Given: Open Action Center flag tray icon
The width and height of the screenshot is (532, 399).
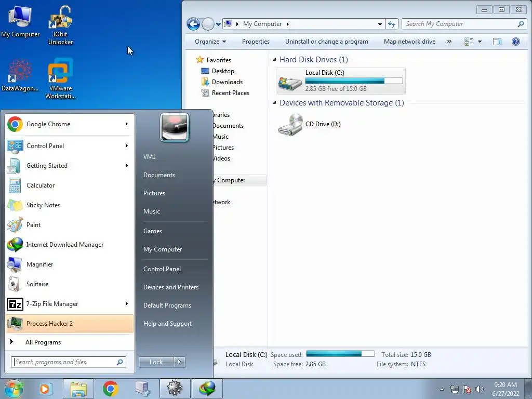Looking at the screenshot, I should click(467, 389).
